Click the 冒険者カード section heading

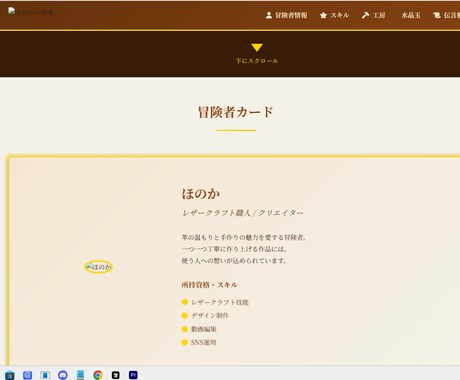(236, 112)
